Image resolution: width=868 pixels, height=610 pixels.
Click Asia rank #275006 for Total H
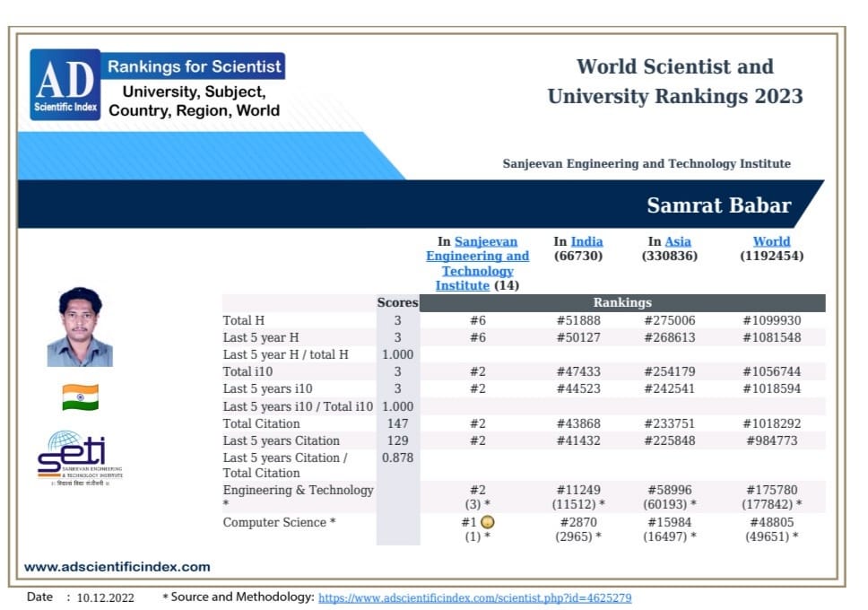670,320
